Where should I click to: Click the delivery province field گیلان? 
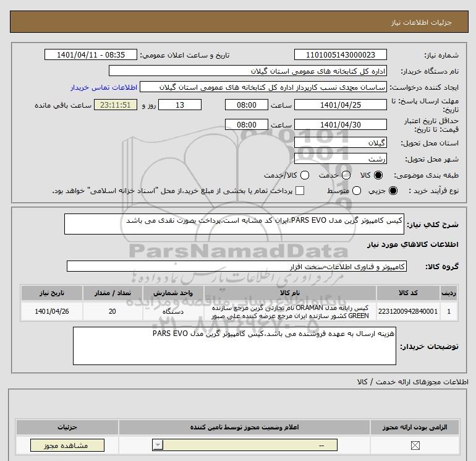click(x=340, y=142)
